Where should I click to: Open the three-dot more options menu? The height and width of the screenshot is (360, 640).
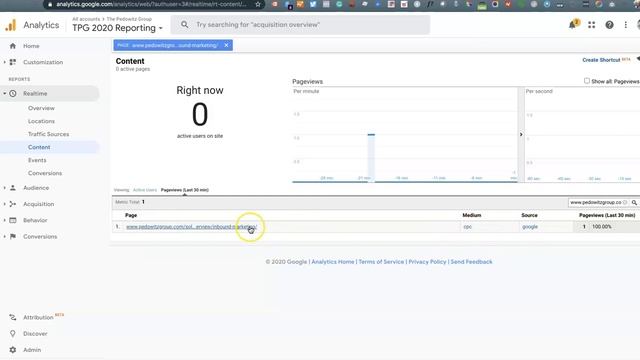626,25
